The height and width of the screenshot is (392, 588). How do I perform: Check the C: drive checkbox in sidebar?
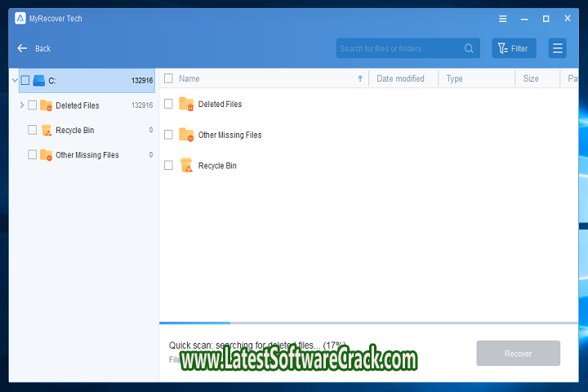point(24,81)
